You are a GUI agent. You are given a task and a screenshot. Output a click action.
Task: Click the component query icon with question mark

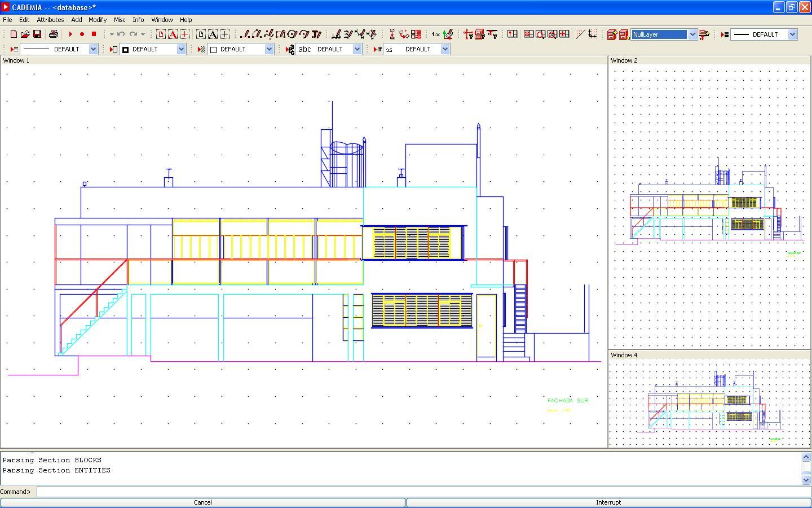pos(469,34)
